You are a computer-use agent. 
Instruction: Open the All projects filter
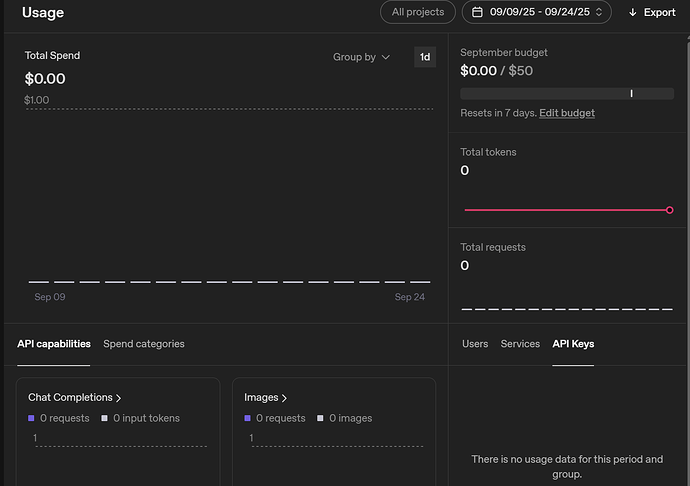(x=418, y=12)
